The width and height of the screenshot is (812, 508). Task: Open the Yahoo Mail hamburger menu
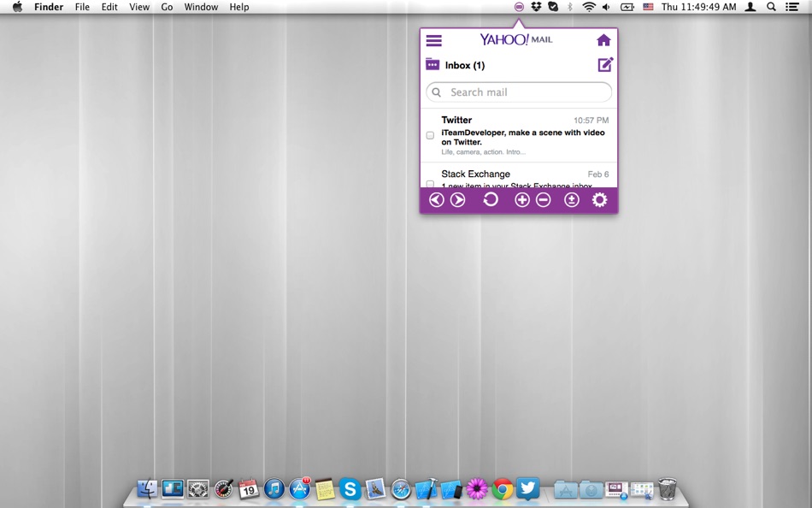pos(434,40)
